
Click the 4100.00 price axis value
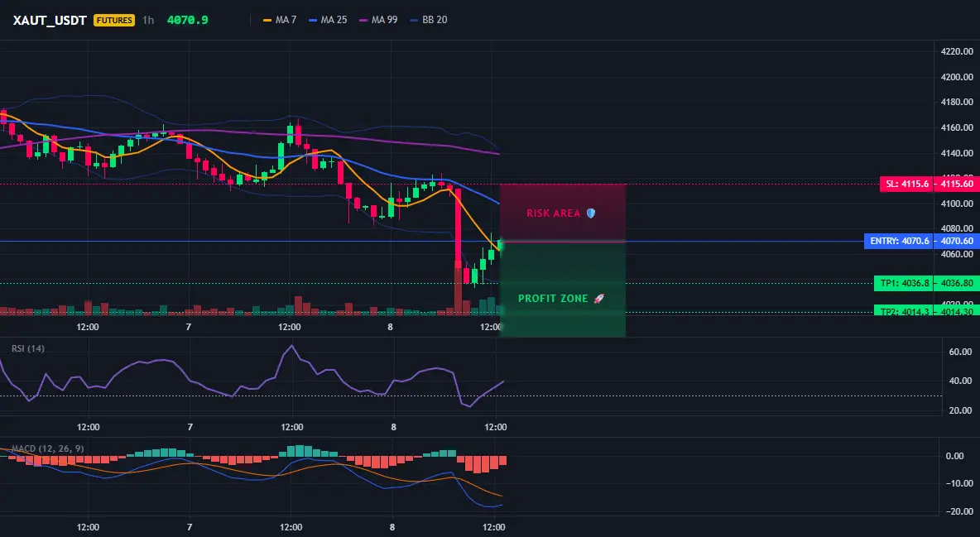point(957,204)
